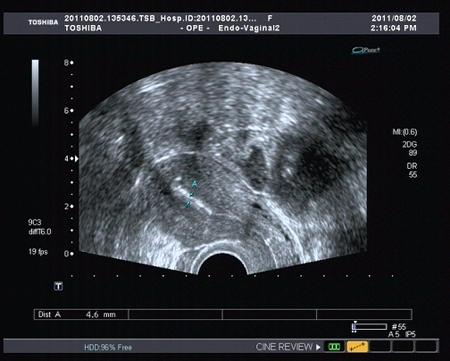Click the lower caliper cross beneath marker A
The height and width of the screenshot is (361, 450).
click(188, 204)
